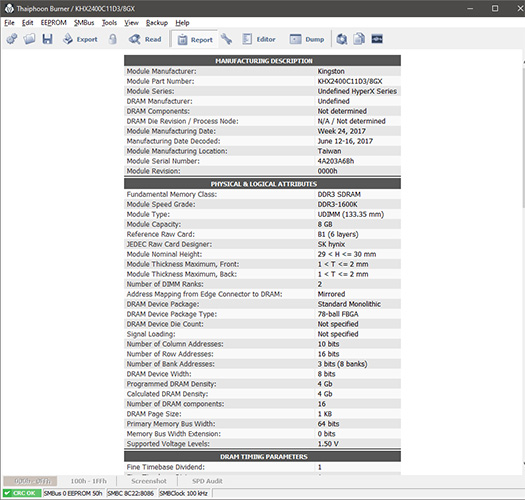Click the Module Revision 0000h value

[327, 171]
